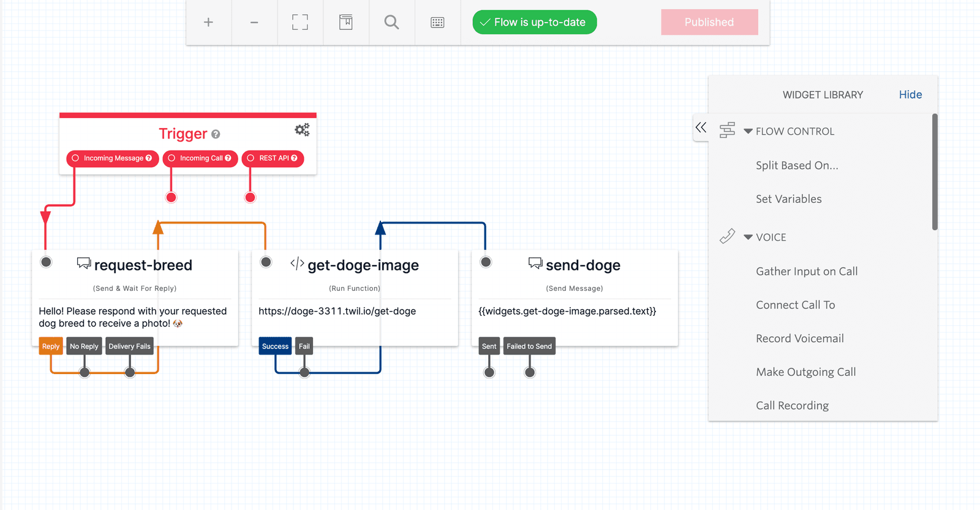Choose Gather Input on Call widget
This screenshot has width=980, height=510.
(x=807, y=271)
